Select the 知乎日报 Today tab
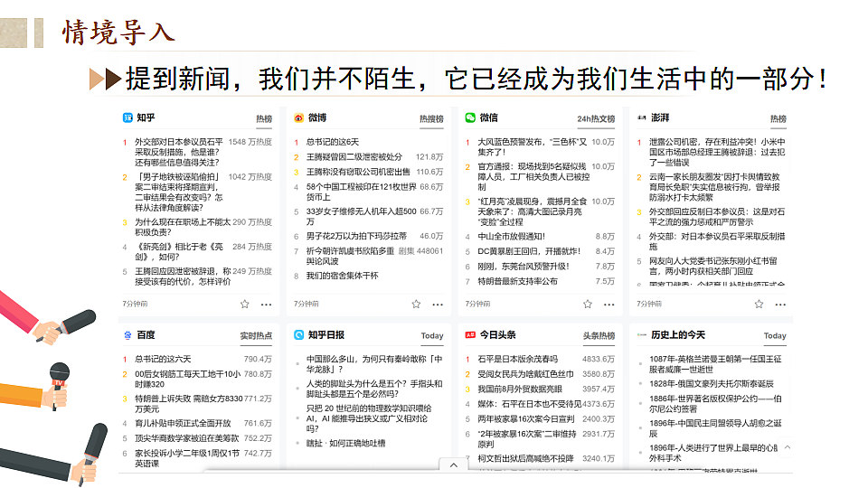 pyautogui.click(x=432, y=336)
